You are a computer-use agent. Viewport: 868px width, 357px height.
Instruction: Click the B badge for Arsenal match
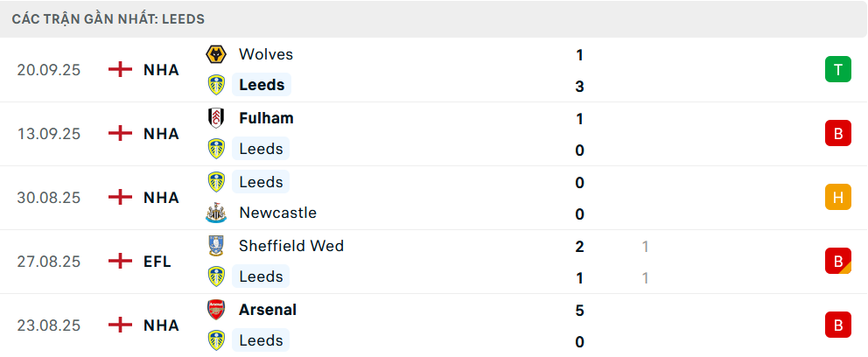click(x=837, y=325)
